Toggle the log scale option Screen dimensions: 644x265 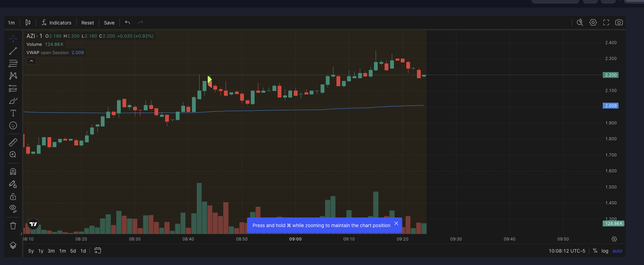click(x=605, y=251)
